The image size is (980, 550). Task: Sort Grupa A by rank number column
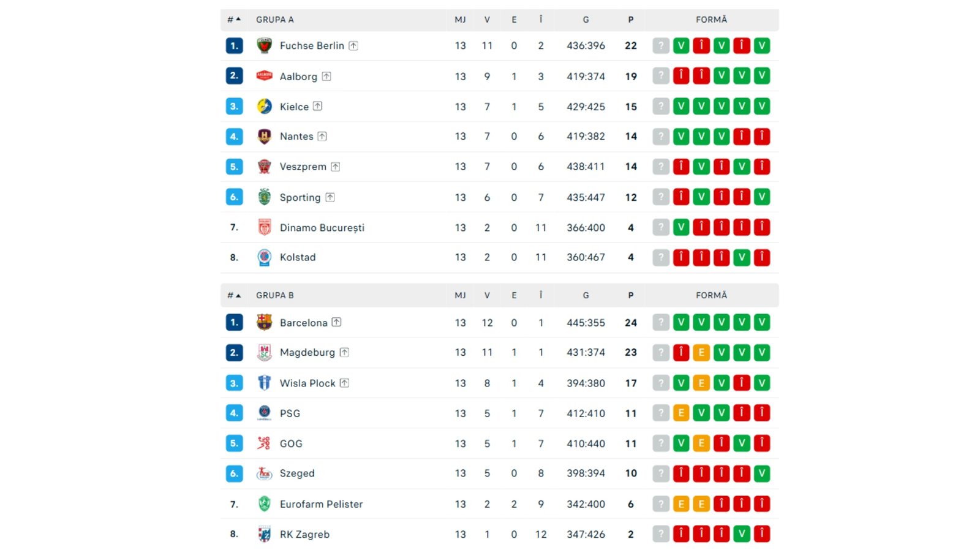[x=234, y=20]
